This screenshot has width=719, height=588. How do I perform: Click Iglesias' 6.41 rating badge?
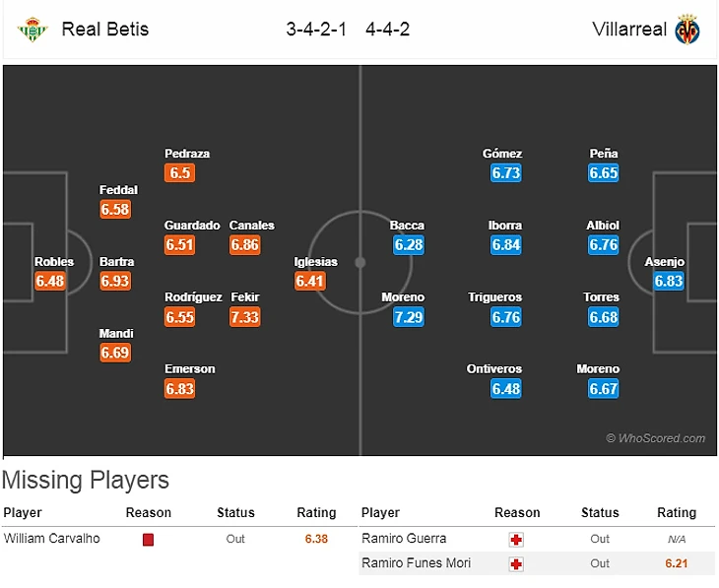coord(309,282)
